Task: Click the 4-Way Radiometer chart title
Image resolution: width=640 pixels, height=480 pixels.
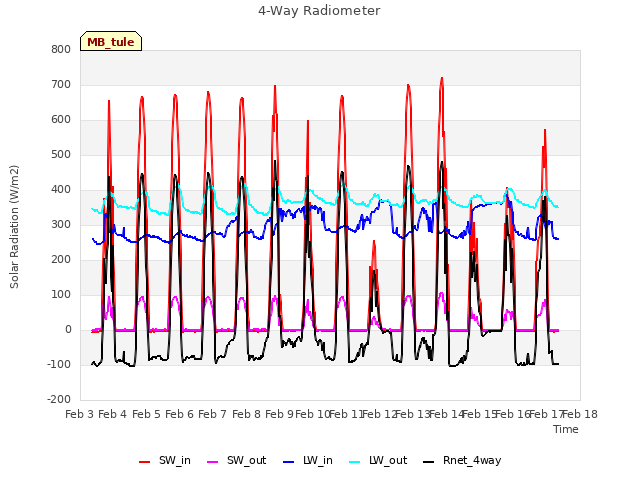Action: coord(319,11)
